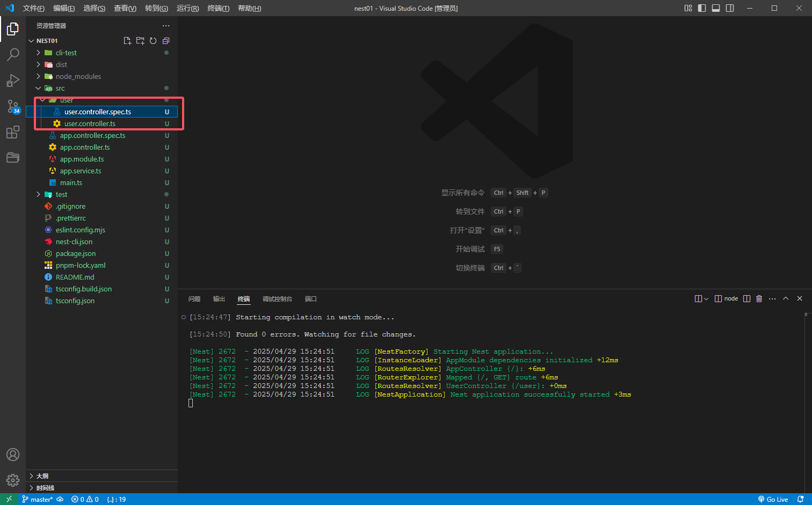Open Run and Debug view

coord(13,80)
